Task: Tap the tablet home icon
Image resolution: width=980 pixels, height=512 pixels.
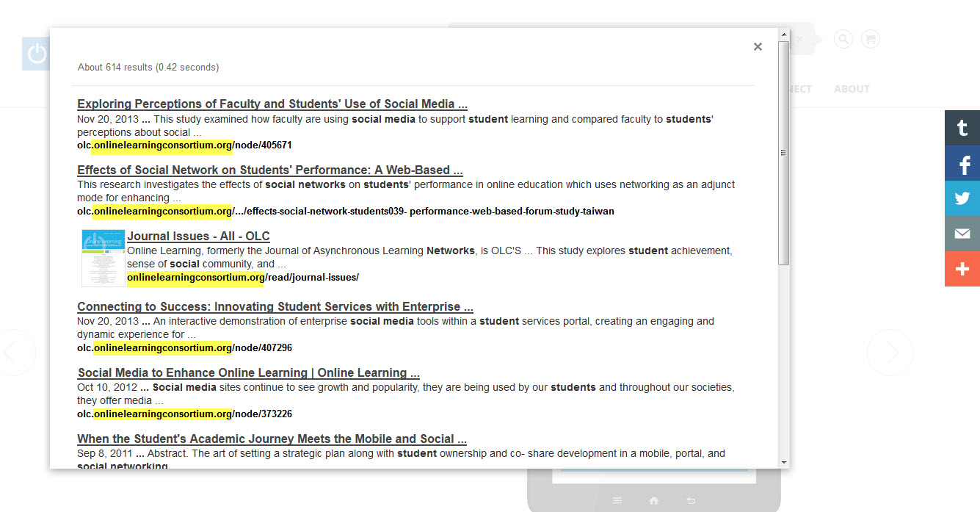Action: click(x=653, y=500)
